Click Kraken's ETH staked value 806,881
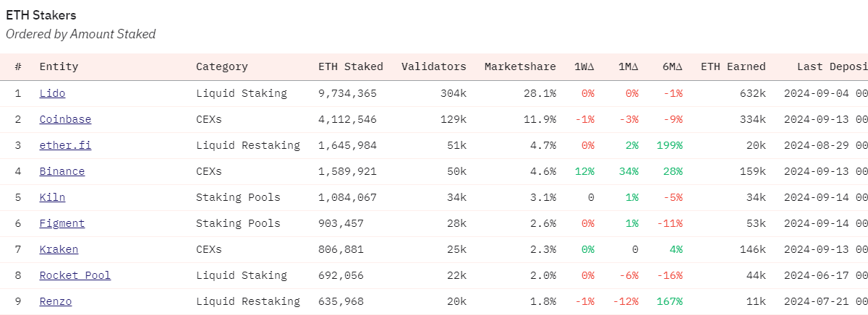Viewport: 868px width, 315px height. tap(341, 249)
